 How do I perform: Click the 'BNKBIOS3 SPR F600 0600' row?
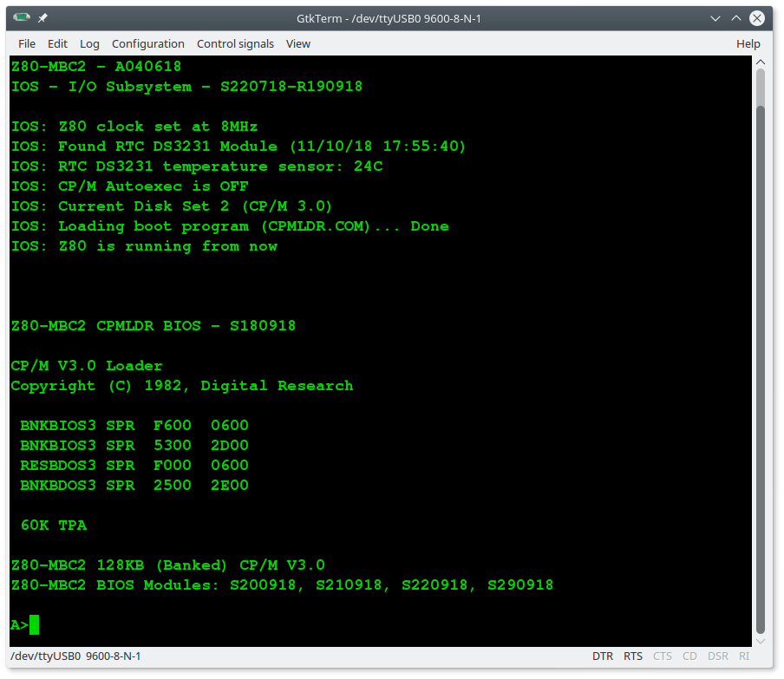click(x=134, y=426)
